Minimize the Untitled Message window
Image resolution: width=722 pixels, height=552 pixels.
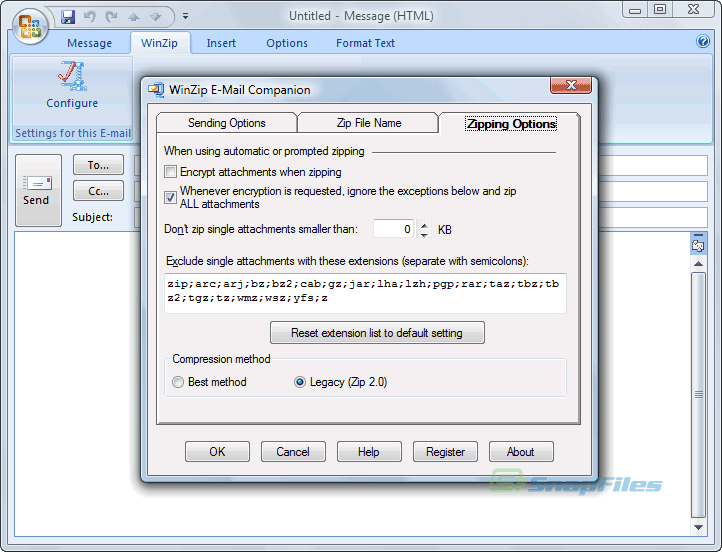(635, 9)
